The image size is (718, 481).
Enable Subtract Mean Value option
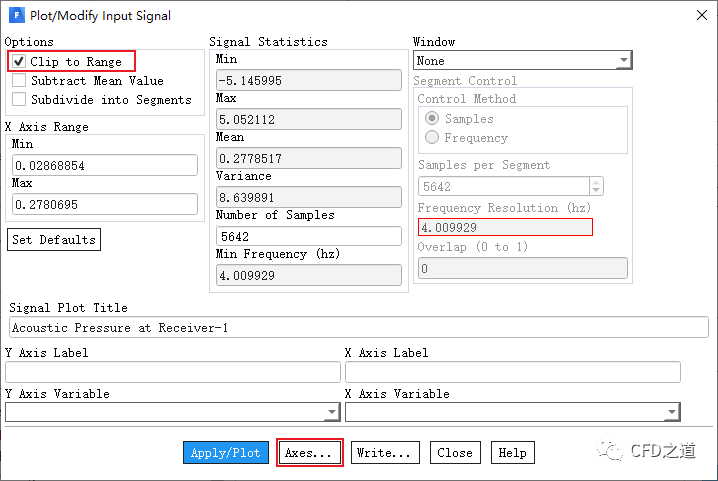pyautogui.click(x=19, y=81)
